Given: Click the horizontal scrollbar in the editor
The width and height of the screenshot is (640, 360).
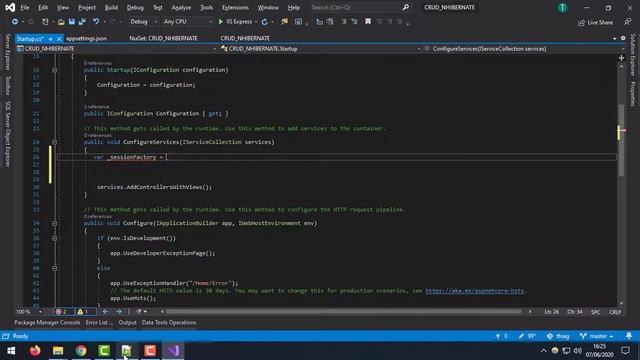Looking at the screenshot, I should point(343,312).
